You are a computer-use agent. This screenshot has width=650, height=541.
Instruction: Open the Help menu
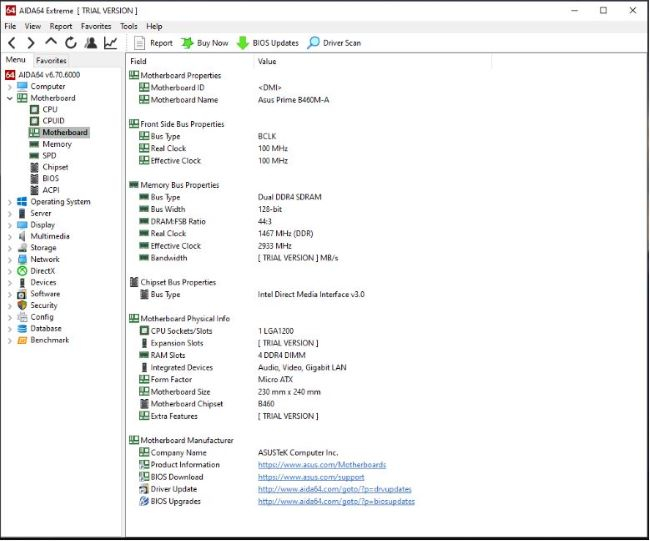pyautogui.click(x=154, y=26)
